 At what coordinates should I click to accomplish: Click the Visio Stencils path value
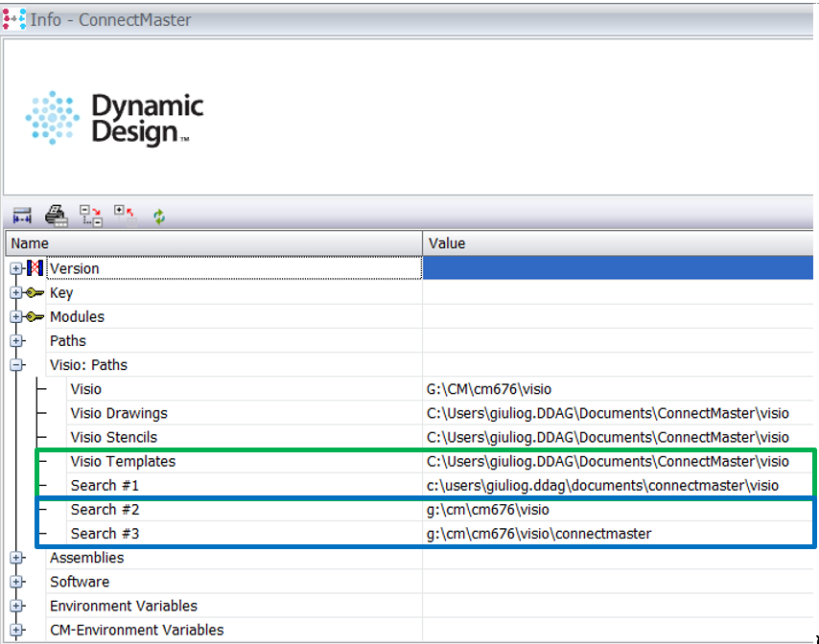point(607,437)
